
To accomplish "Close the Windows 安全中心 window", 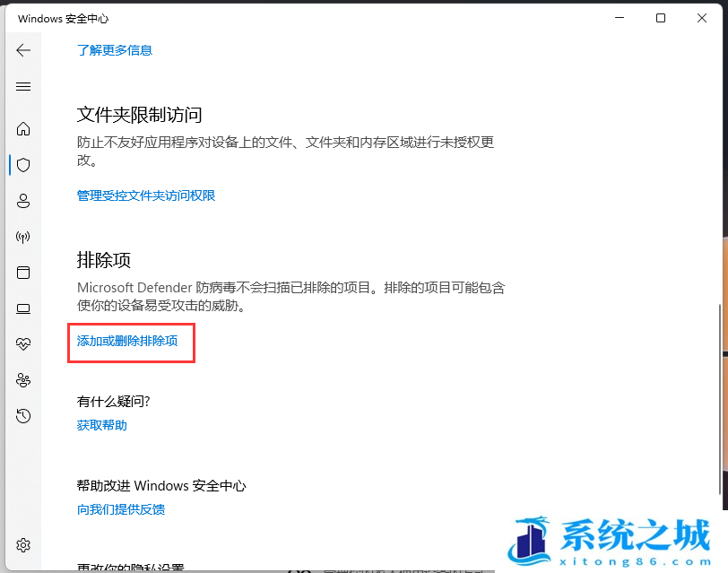I will click(701, 18).
